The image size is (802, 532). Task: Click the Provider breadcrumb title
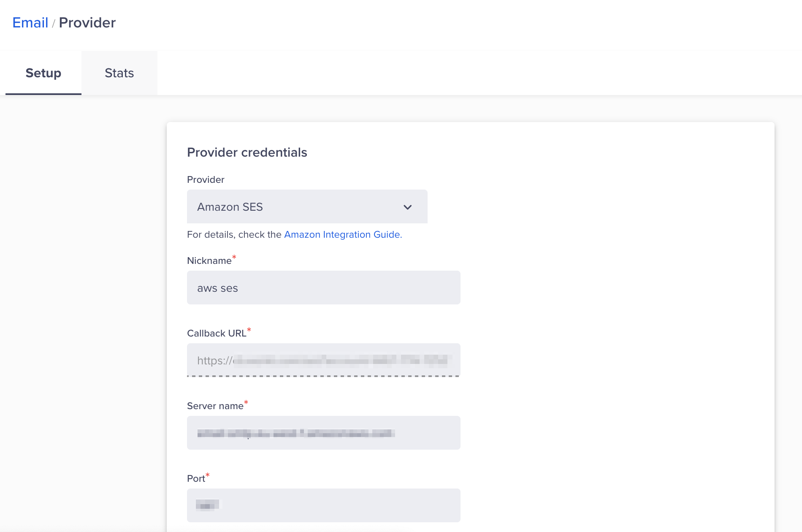point(87,23)
